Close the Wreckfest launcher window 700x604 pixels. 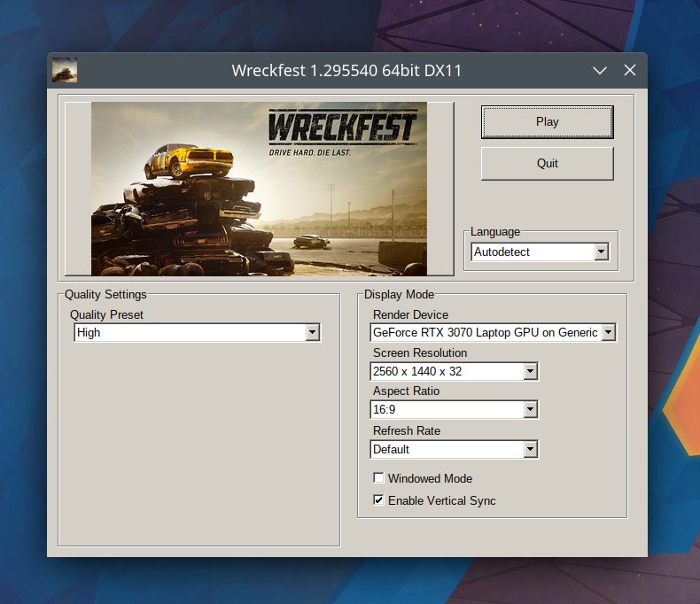(630, 70)
